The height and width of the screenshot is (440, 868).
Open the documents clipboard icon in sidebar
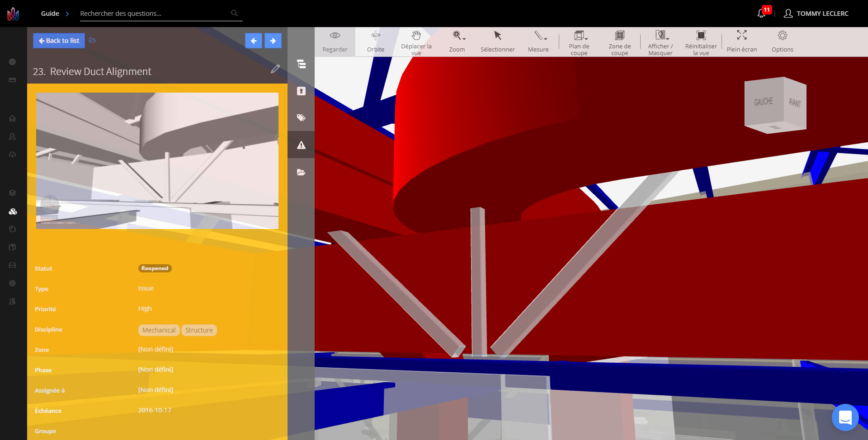point(12,247)
